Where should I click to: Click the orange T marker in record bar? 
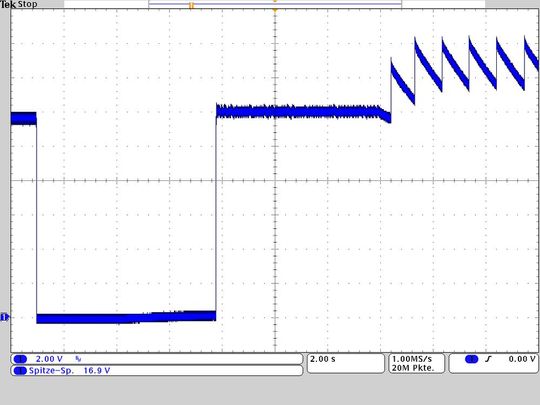click(191, 6)
